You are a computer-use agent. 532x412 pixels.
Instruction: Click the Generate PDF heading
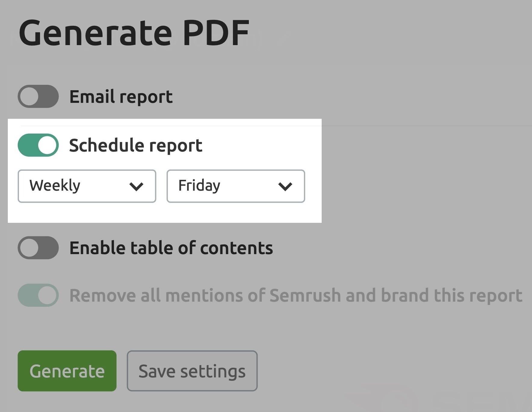[134, 32]
